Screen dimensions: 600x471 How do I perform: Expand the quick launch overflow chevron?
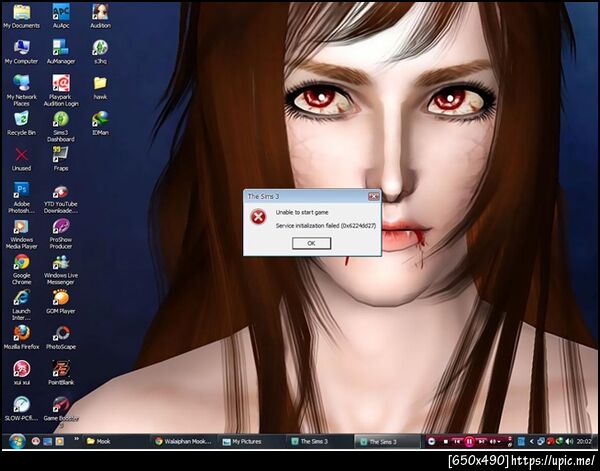coord(76,438)
